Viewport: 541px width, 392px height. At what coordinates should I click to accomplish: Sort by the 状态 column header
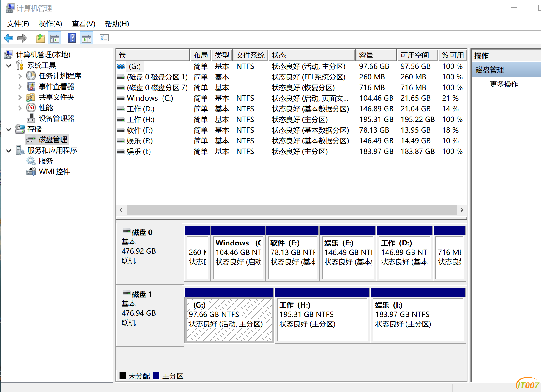click(312, 55)
